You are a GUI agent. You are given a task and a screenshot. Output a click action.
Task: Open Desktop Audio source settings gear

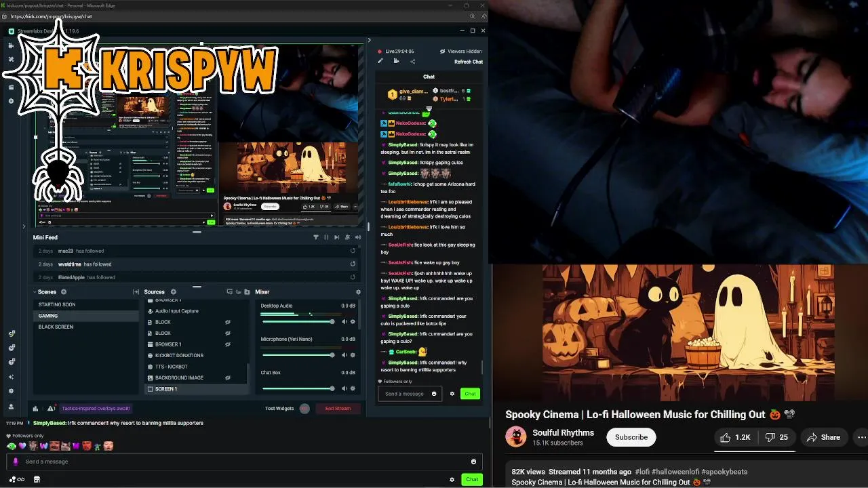353,322
